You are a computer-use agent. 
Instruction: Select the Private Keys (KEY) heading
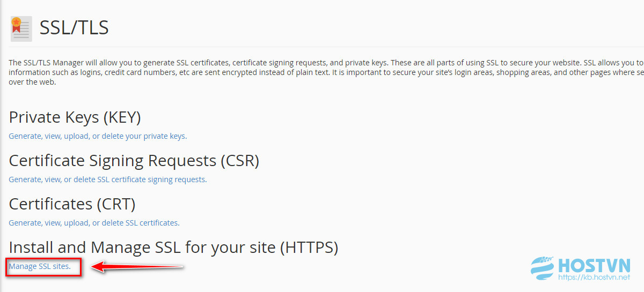[75, 117]
